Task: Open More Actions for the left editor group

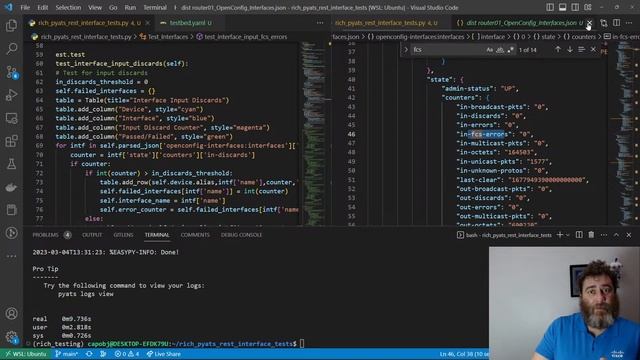Action: coord(320,23)
